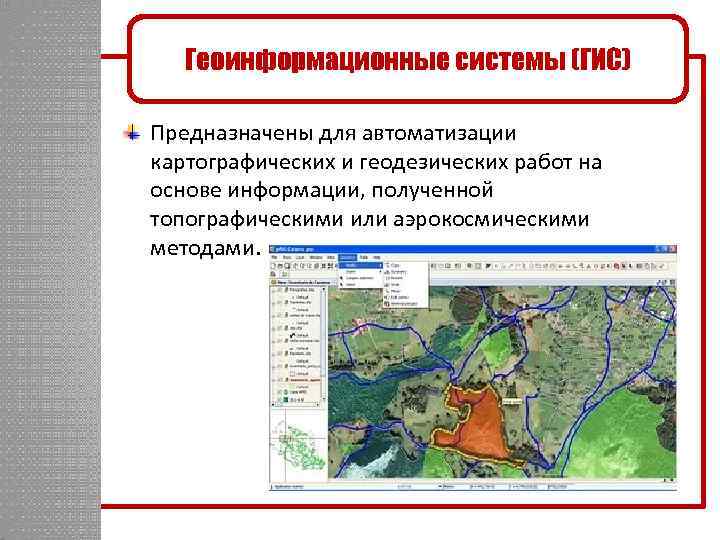The width and height of the screenshot is (720, 540).
Task: Select the blue highlighted dropdown menu entry
Action: [361, 265]
